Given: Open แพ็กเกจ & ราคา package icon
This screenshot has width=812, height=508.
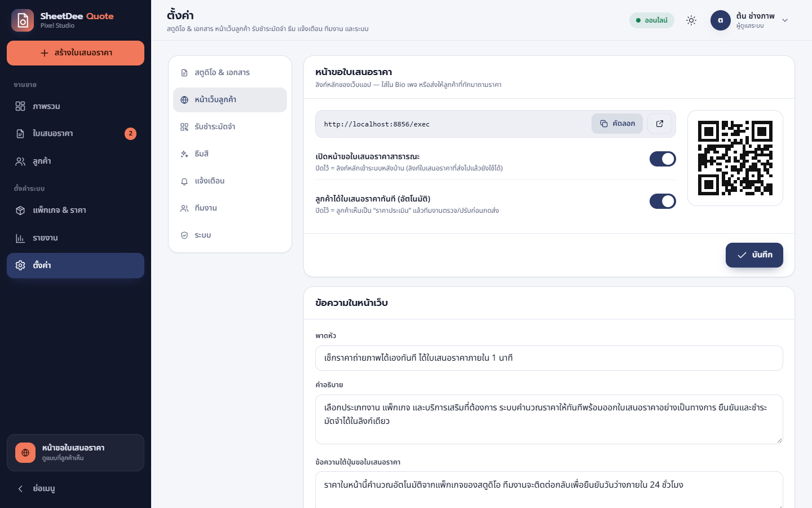Looking at the screenshot, I should point(20,211).
